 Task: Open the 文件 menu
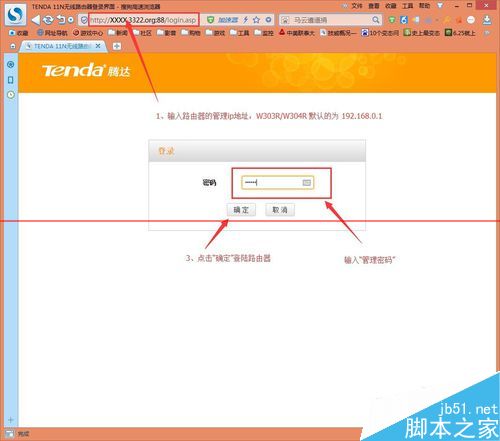pos(357,6)
